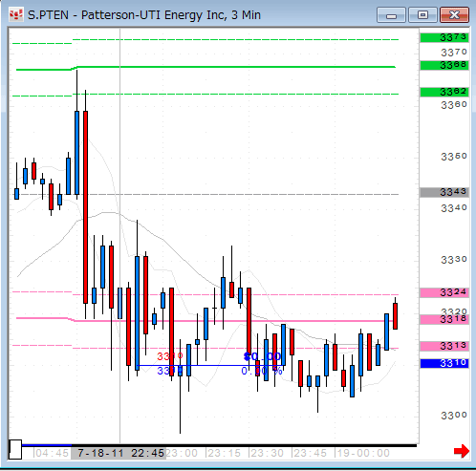Image resolution: width=476 pixels, height=471 pixels.
Task: Click the gray 3343 price label
Action: tap(444, 192)
